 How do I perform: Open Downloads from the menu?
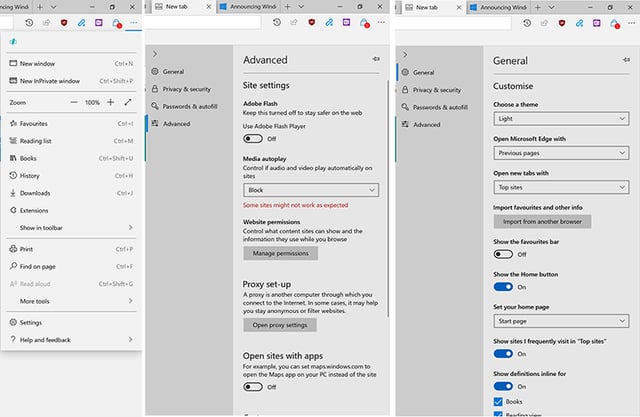point(72,193)
